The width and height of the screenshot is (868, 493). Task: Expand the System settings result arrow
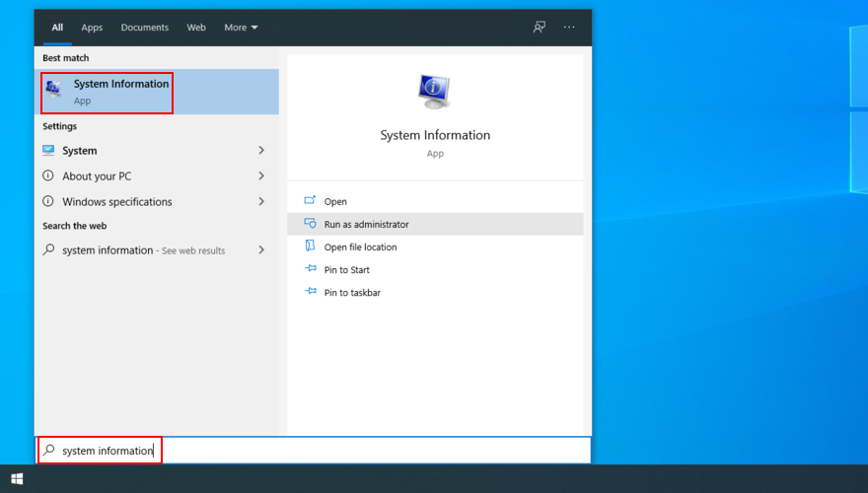tap(261, 151)
